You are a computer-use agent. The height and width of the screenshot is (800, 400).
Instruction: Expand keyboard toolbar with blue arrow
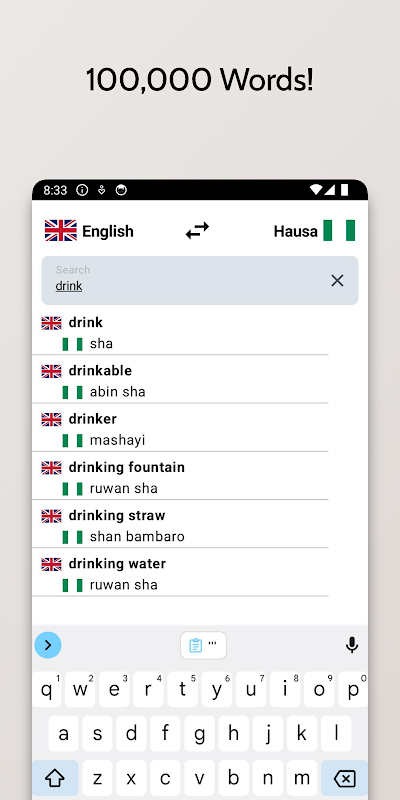coord(48,645)
